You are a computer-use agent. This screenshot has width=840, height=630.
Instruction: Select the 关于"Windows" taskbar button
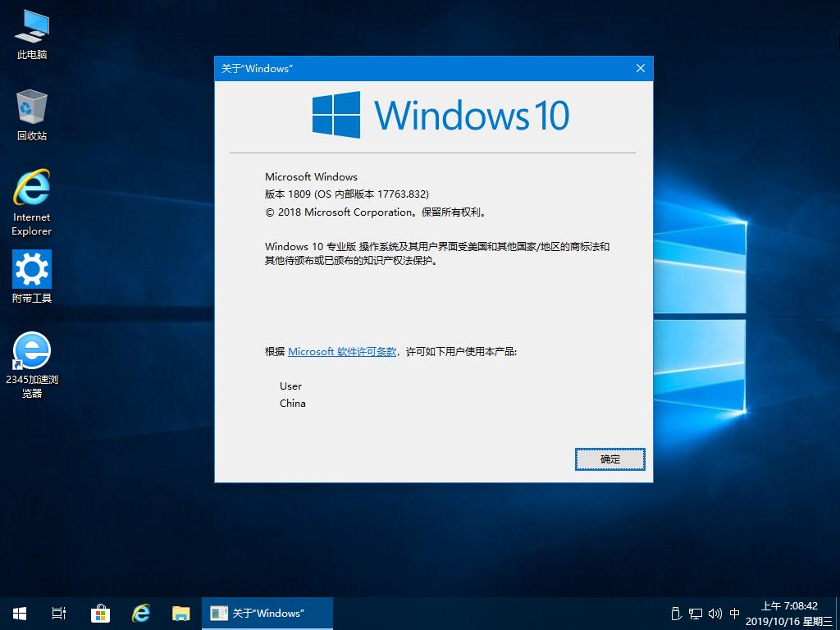coord(267,614)
